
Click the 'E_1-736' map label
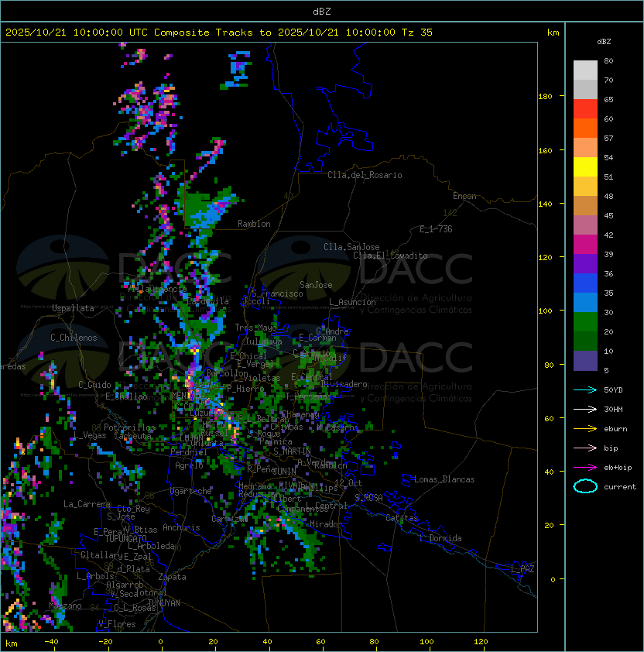click(x=436, y=229)
